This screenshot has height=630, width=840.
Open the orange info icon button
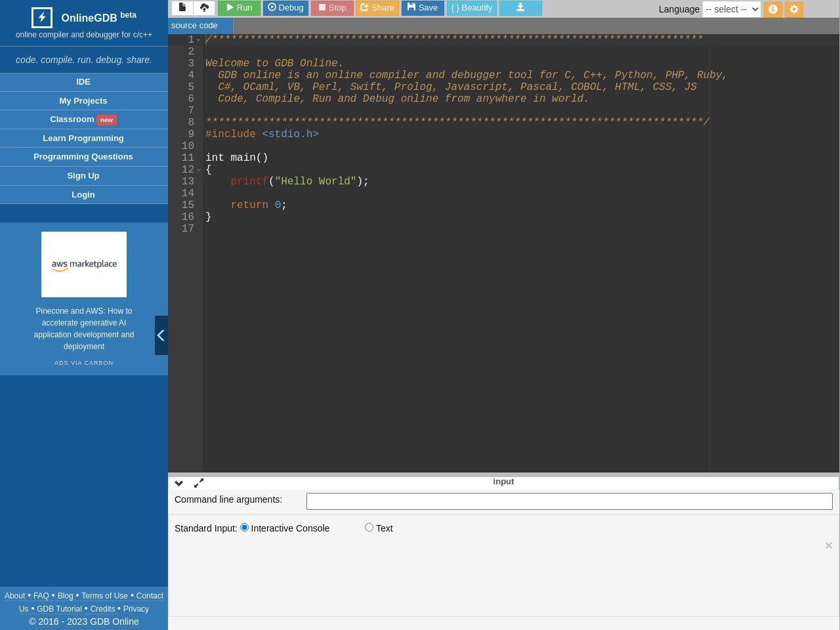[772, 9]
